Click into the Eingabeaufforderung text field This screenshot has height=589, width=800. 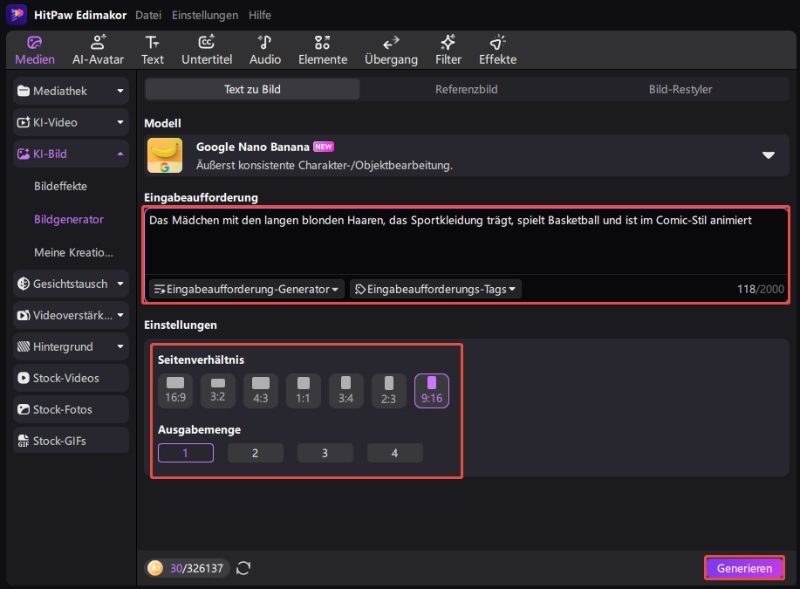[468, 245]
